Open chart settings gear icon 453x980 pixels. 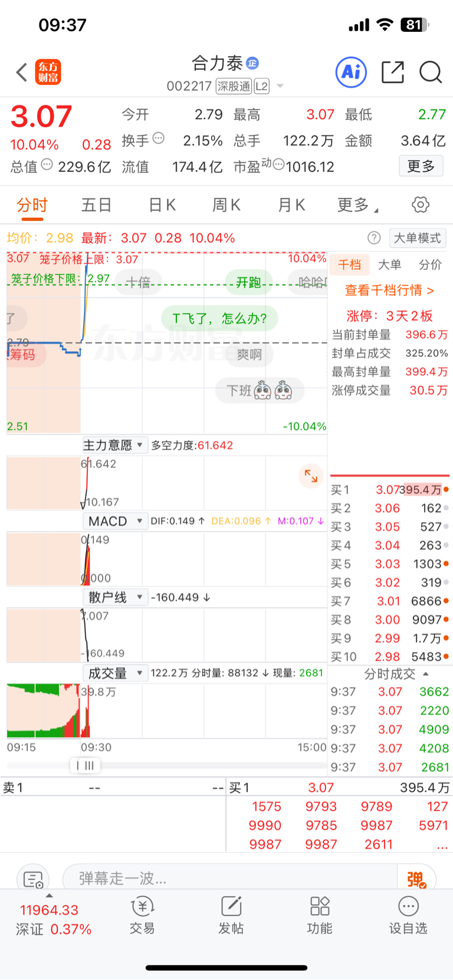421,204
